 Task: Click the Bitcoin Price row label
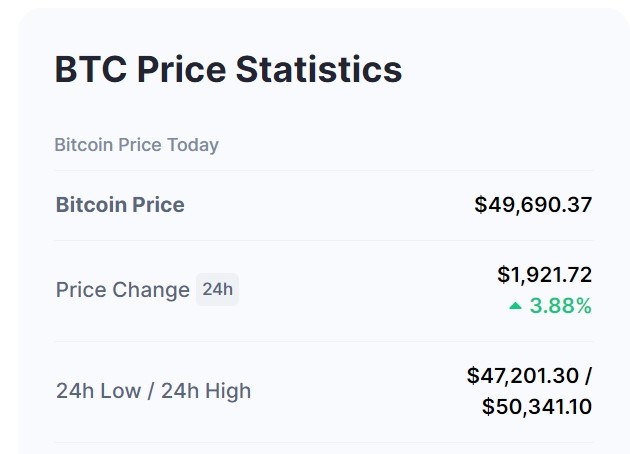point(120,205)
